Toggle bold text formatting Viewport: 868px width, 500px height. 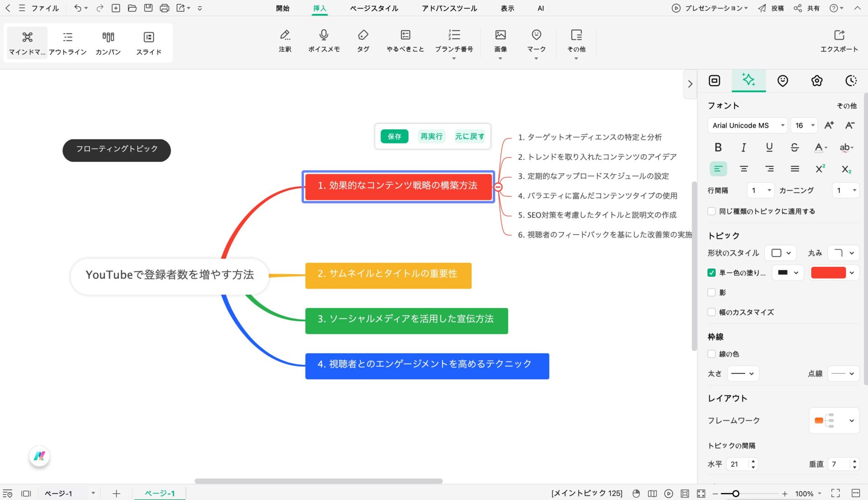[x=718, y=148]
